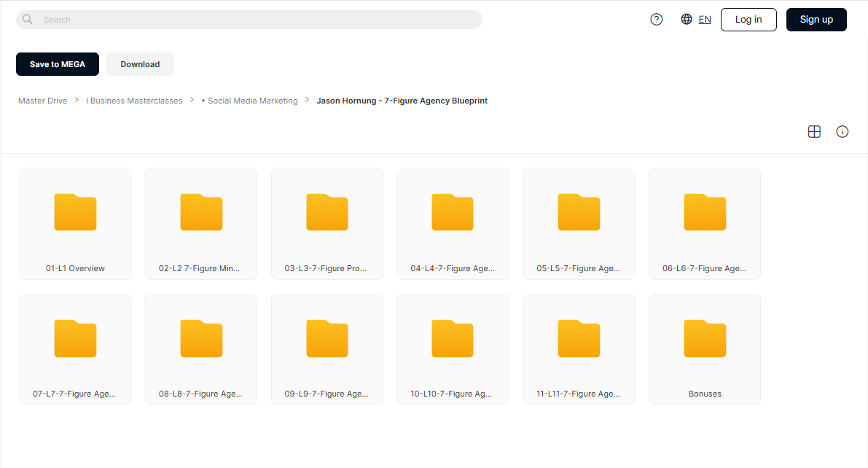This screenshot has height=468, width=868.
Task: Click the search magnifier icon
Action: point(27,20)
